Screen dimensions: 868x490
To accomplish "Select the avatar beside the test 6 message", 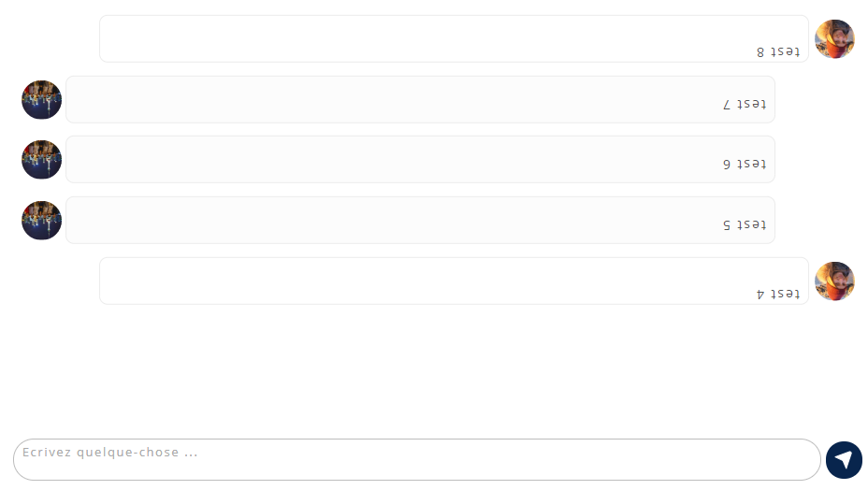I will click(x=41, y=160).
